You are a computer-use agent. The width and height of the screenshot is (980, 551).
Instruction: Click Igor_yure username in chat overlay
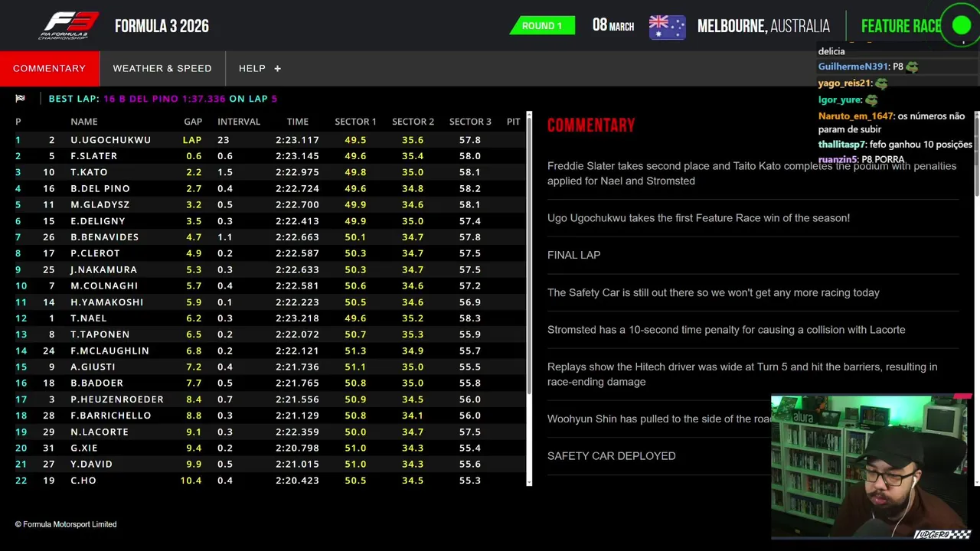coord(840,100)
